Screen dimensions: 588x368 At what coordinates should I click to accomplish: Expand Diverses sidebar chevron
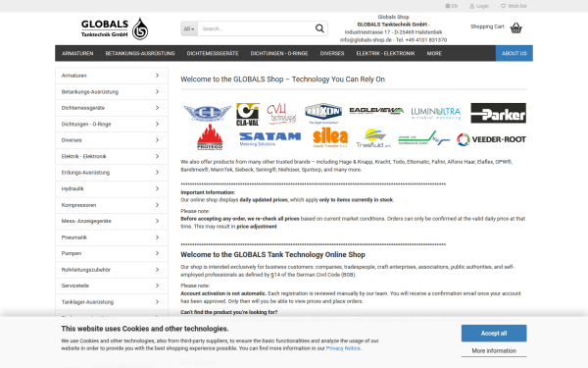tap(157, 140)
